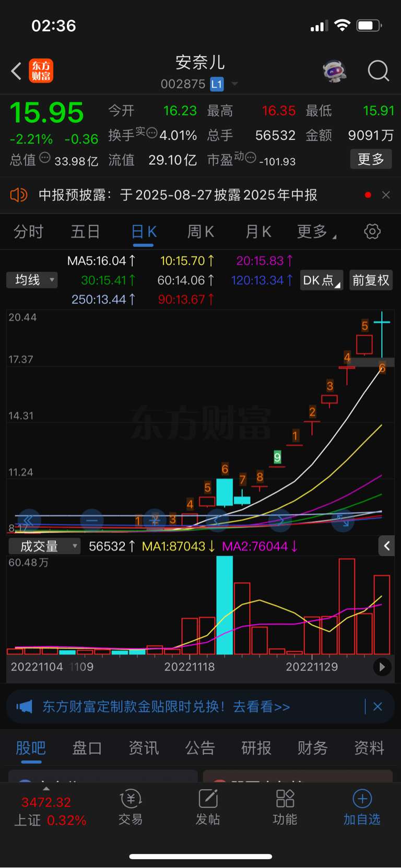
Task: Tap 发帖 to write a post
Action: point(208,807)
